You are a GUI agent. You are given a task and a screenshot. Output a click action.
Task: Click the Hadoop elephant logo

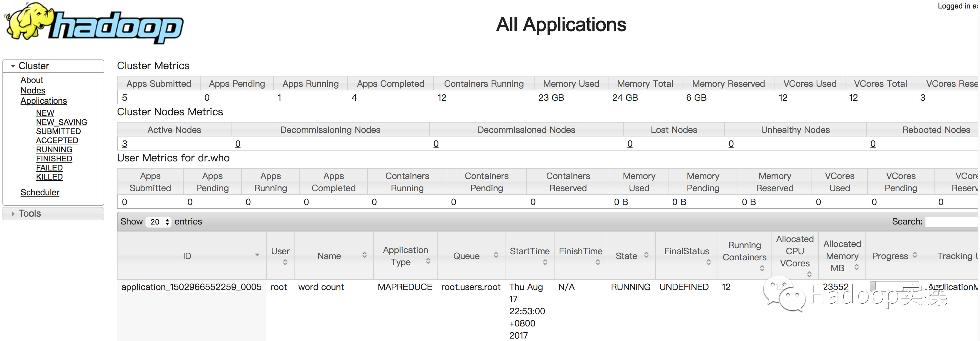tap(94, 24)
